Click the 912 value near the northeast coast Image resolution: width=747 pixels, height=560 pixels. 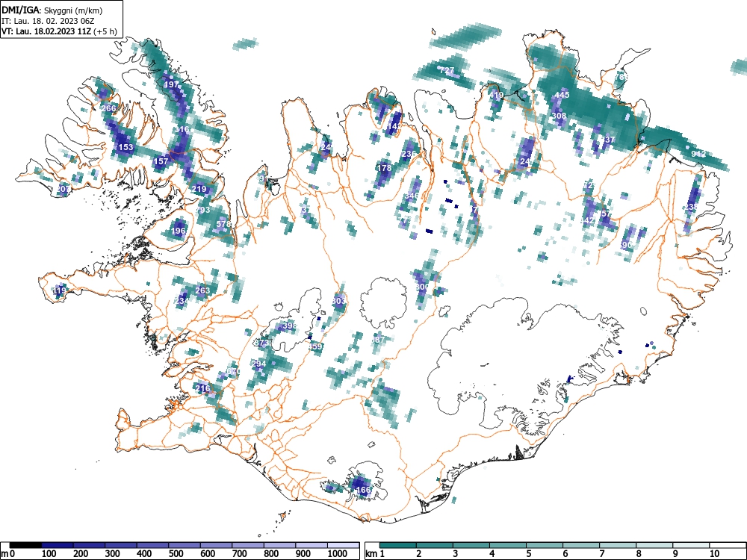pos(698,154)
